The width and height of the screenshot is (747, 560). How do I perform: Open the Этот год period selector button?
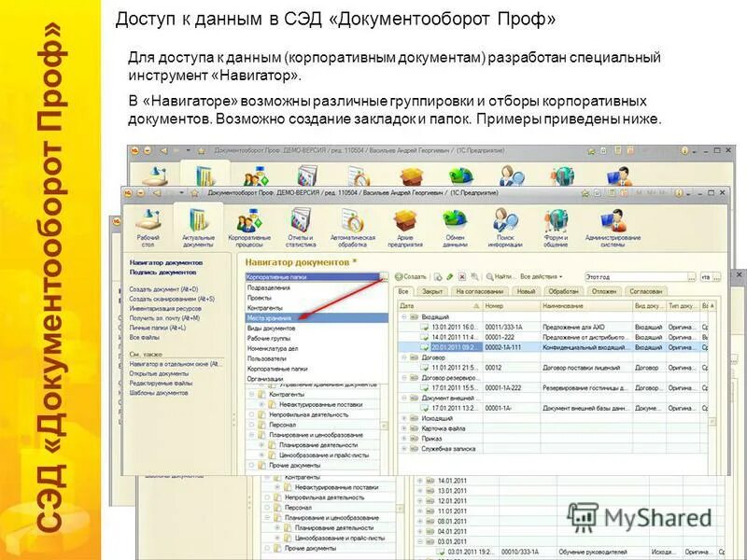coord(692,276)
